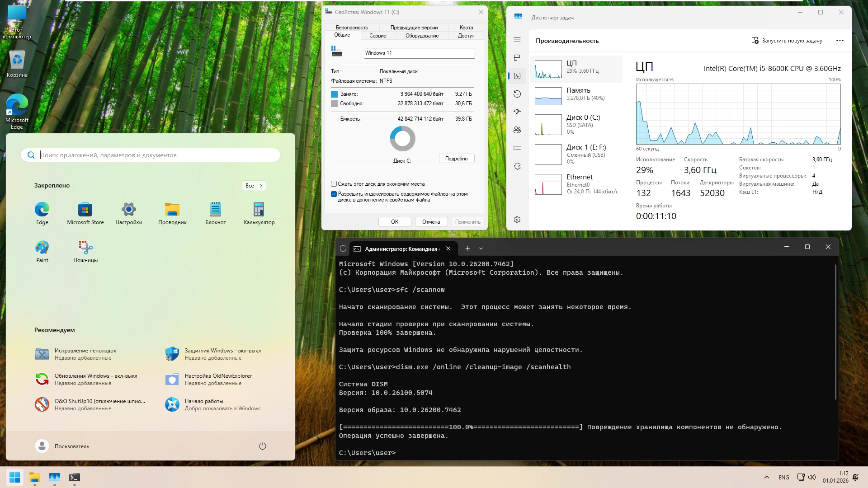Screen dimensions: 868x488
Task: Open Users icon in Task Manager sidebar
Action: [517, 130]
